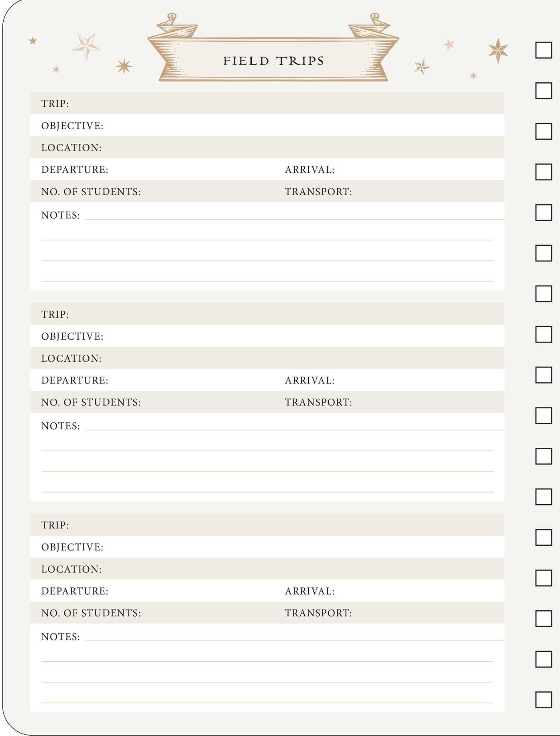Tick checkbox next to first ARRIVAL row
560x736 pixels.
(x=544, y=172)
